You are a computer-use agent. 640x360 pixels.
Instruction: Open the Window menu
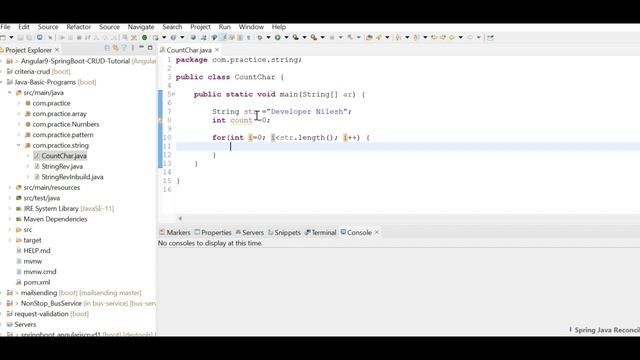point(251,27)
